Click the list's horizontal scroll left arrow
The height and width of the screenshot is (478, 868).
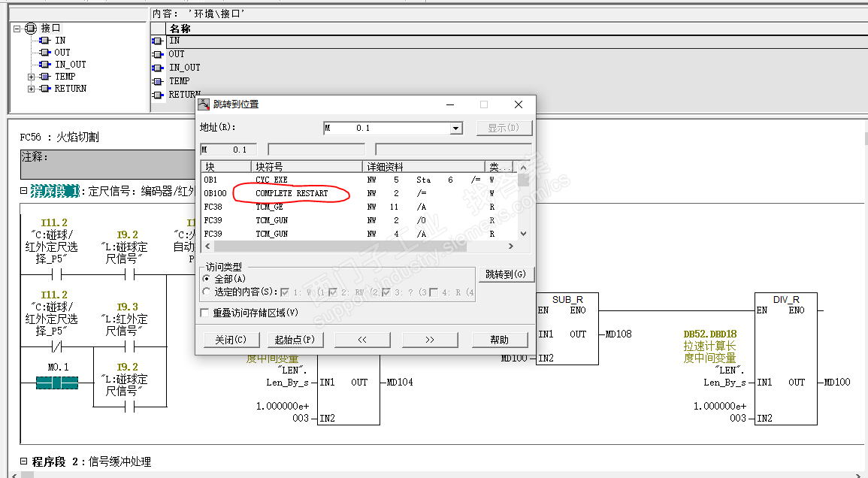pos(207,246)
